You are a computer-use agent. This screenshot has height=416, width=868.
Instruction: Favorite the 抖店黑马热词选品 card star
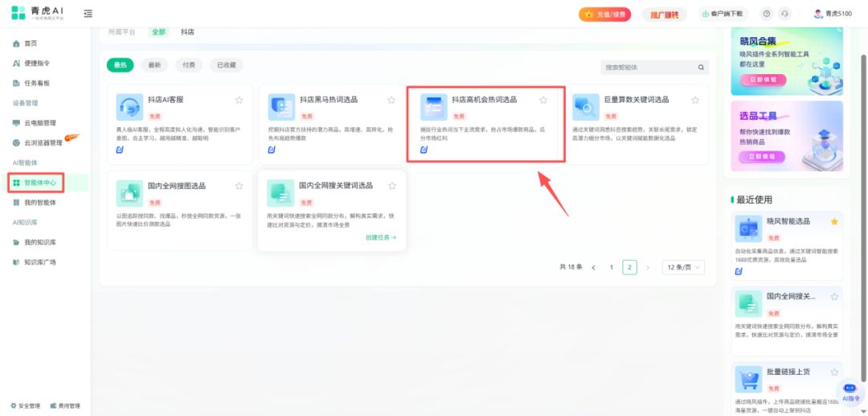pos(391,101)
